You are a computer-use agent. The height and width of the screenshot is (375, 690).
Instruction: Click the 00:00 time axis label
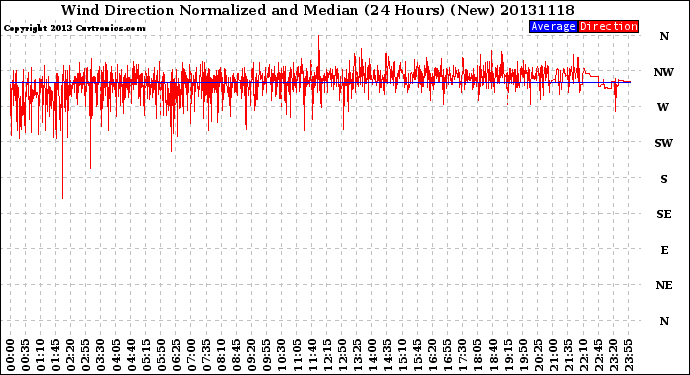click(11, 355)
